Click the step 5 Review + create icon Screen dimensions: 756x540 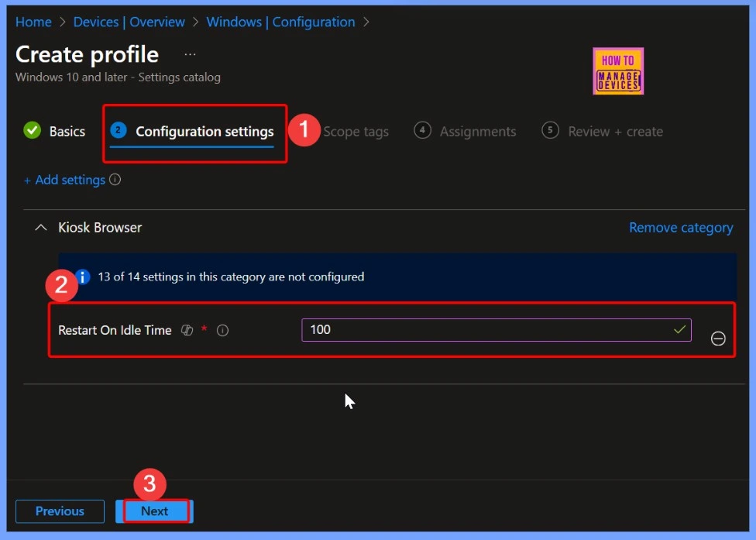(550, 130)
